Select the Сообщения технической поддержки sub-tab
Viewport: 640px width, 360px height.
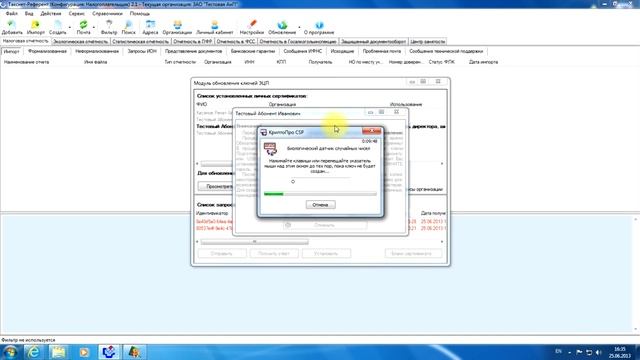[446, 51]
